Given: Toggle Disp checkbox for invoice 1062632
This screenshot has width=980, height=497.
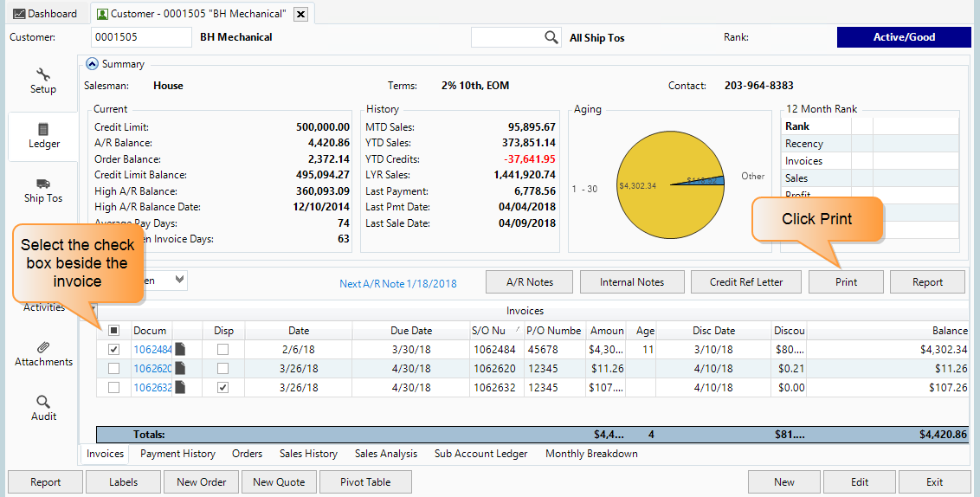Looking at the screenshot, I should click(x=223, y=388).
